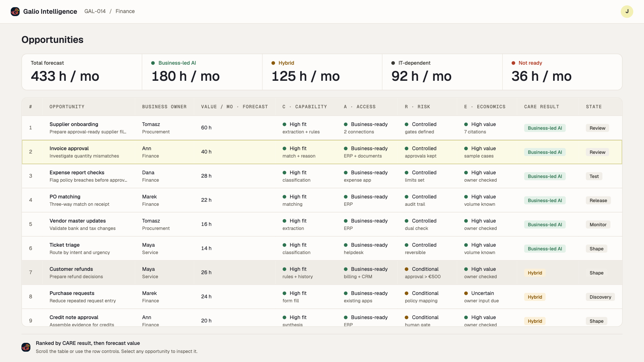Click the CARE Result column header
Image resolution: width=644 pixels, height=362 pixels.
click(x=542, y=107)
